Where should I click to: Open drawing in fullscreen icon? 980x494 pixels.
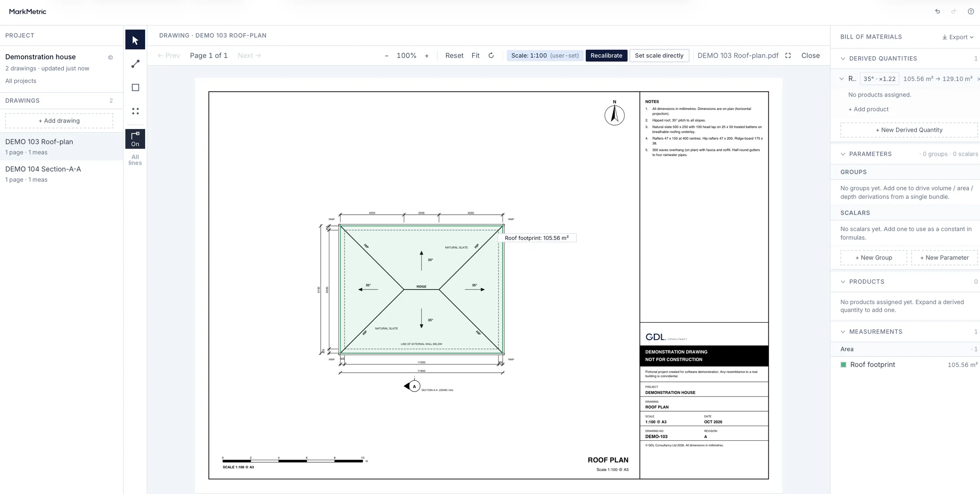coord(788,56)
